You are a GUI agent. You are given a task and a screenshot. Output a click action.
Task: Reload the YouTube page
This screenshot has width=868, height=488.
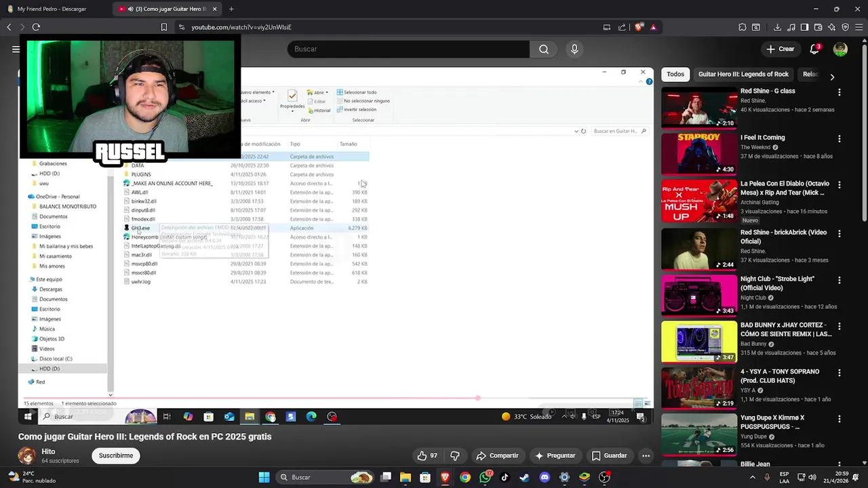tap(36, 27)
